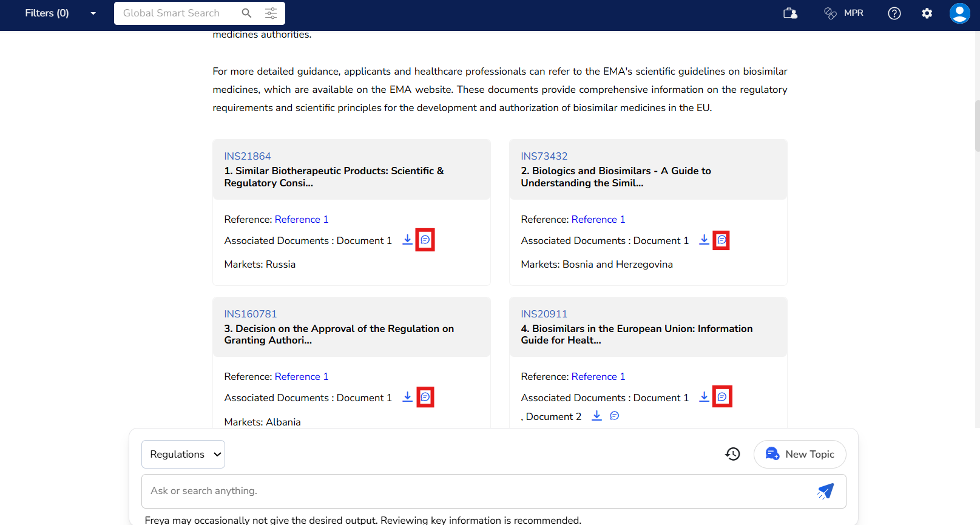Open user profile avatar menu

tap(959, 13)
